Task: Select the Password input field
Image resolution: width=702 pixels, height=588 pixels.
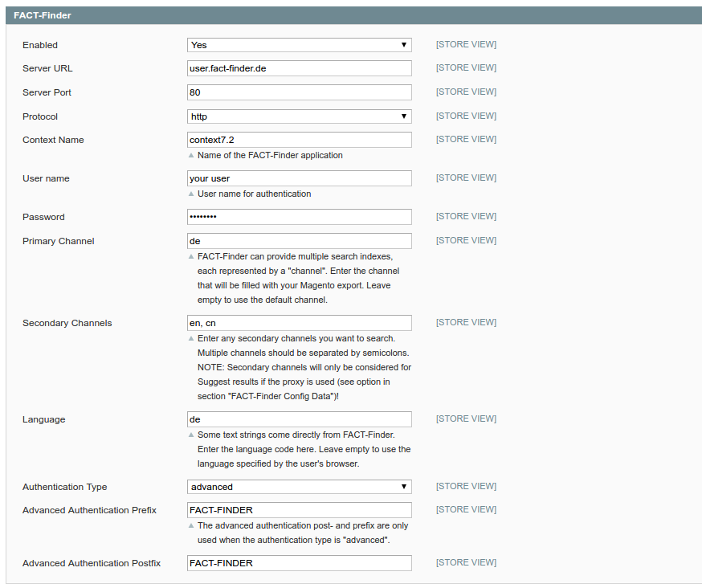Action: point(298,216)
